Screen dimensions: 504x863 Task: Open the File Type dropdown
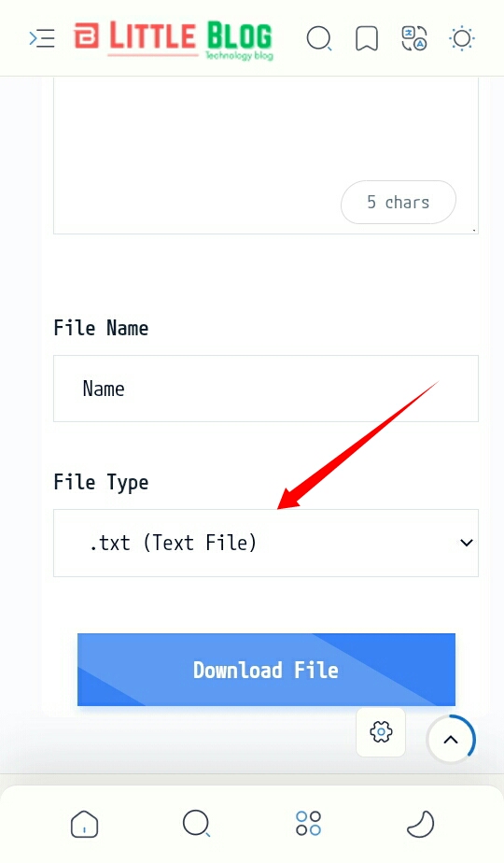(266, 543)
